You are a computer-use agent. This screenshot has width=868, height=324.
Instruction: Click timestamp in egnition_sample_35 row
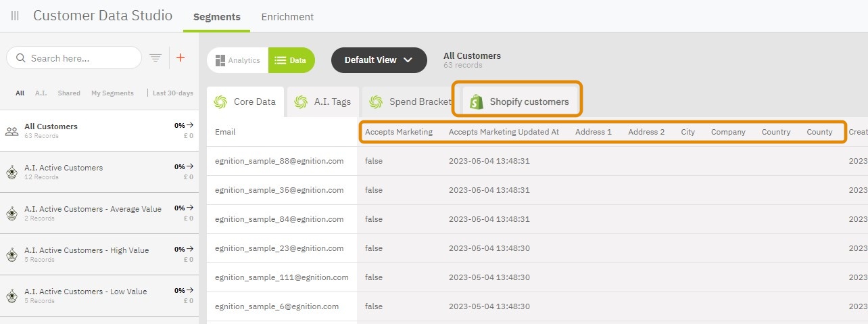(x=489, y=190)
